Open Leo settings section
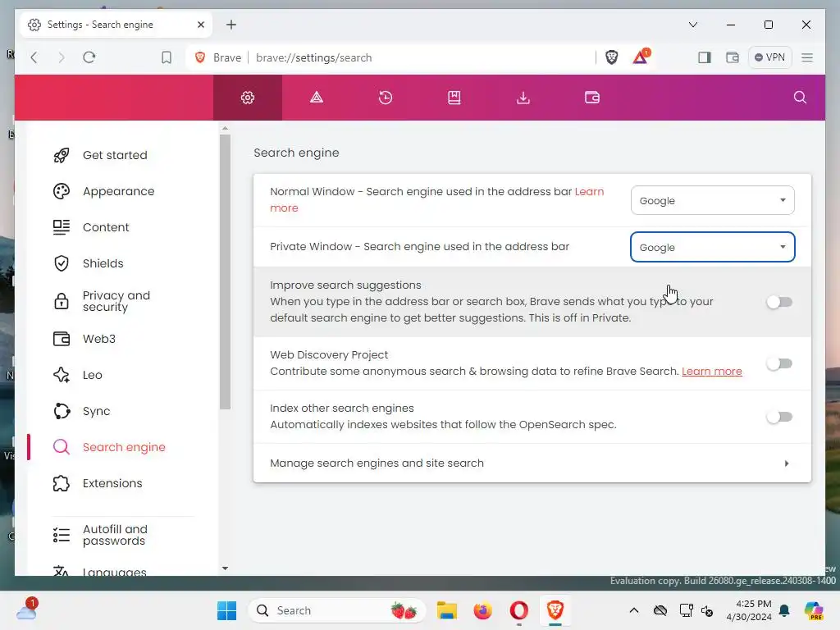840x630 pixels. click(92, 375)
